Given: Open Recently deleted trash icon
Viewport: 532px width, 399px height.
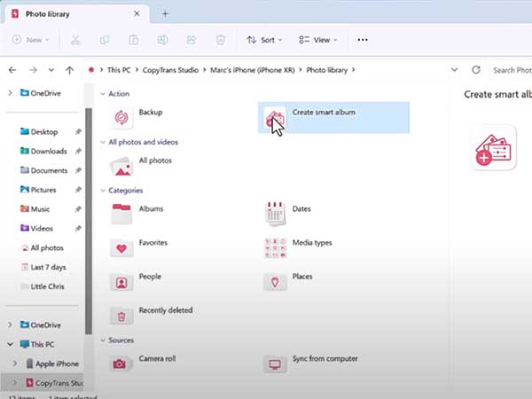Looking at the screenshot, I should (x=121, y=315).
